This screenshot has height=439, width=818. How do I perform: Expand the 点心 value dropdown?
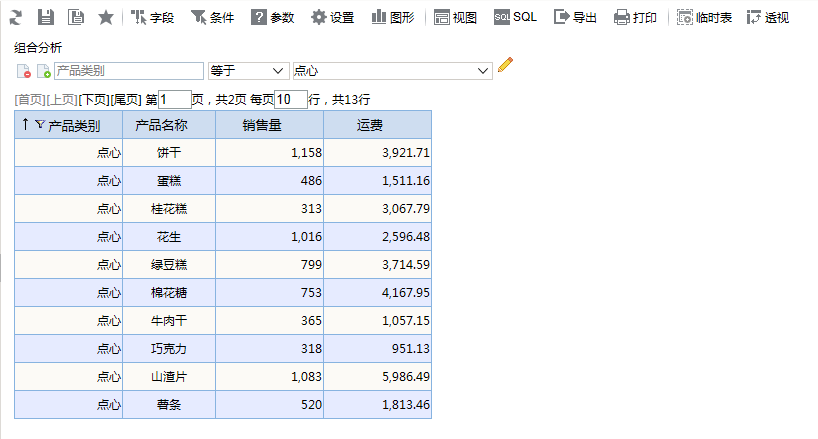point(392,70)
